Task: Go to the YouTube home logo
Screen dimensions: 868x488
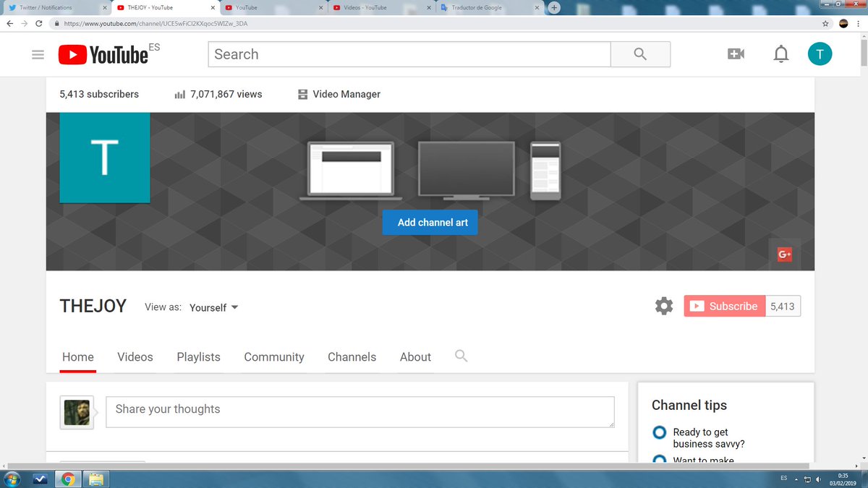Action: coord(103,54)
